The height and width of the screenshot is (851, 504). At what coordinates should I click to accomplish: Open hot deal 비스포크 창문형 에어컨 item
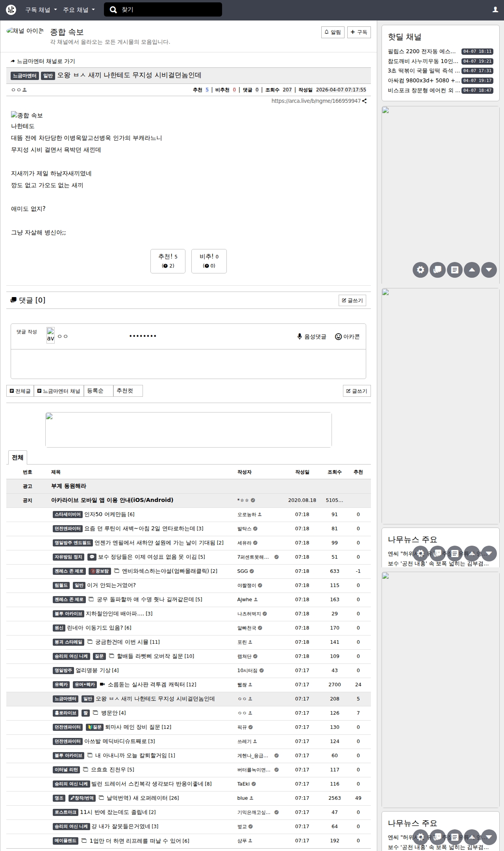click(x=424, y=90)
